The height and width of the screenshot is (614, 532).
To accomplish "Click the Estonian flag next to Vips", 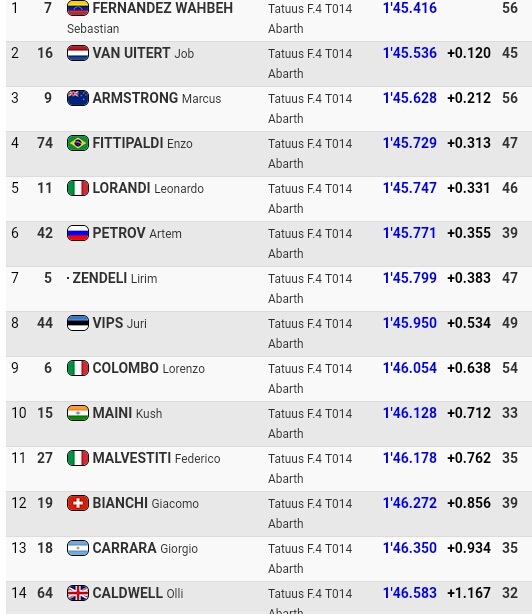I will pos(78,323).
